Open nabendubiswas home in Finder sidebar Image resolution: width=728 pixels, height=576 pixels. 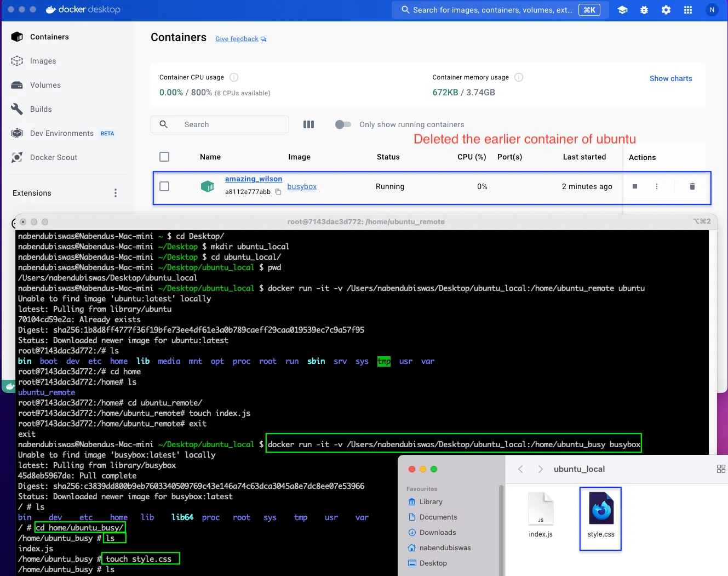439,548
